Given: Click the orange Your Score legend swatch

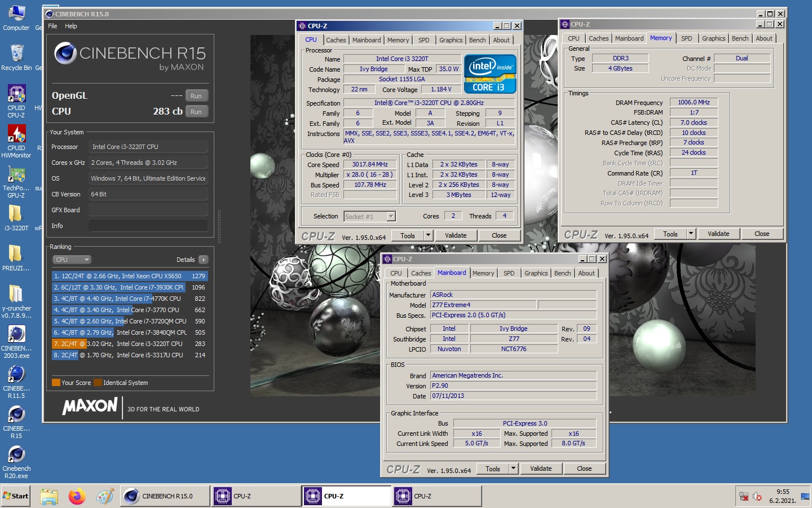Looking at the screenshot, I should point(56,382).
